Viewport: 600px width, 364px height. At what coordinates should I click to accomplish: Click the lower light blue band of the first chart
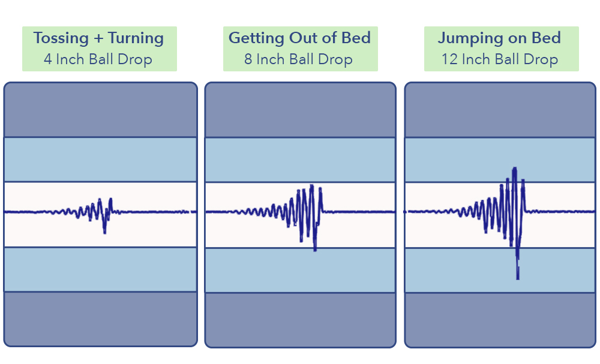[x=100, y=270]
